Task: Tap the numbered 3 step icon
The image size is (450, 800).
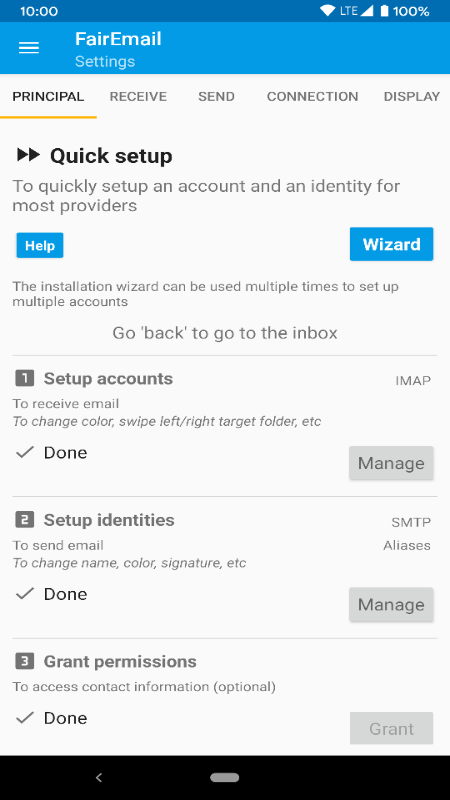Action: point(24,661)
